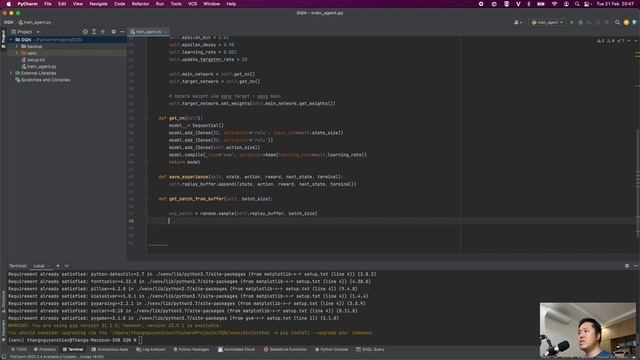Expand External Libraries node
The height and width of the screenshot is (360, 640).
11,73
